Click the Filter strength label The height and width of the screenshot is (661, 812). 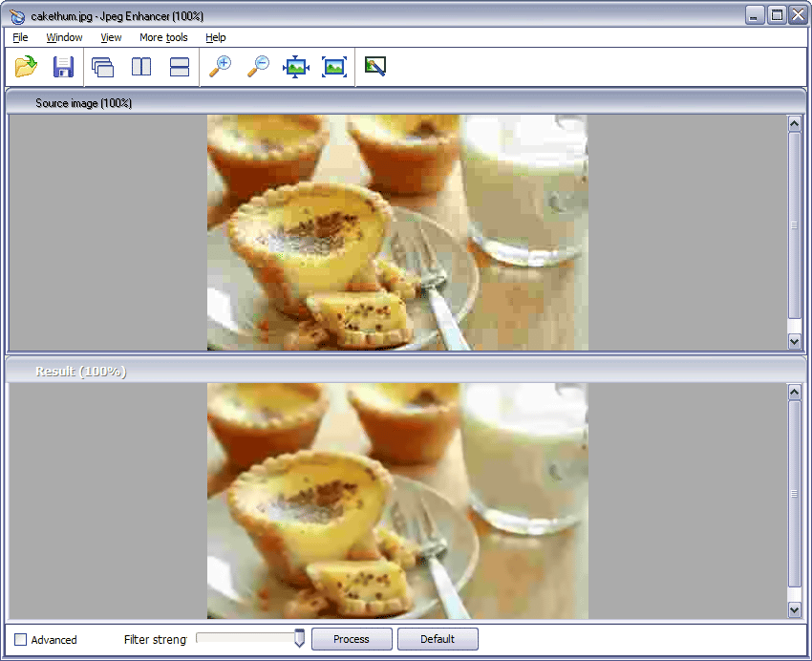pyautogui.click(x=156, y=640)
